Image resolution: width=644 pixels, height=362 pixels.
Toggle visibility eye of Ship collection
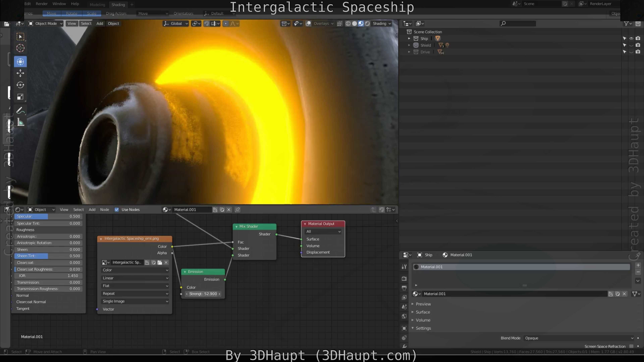(x=631, y=39)
